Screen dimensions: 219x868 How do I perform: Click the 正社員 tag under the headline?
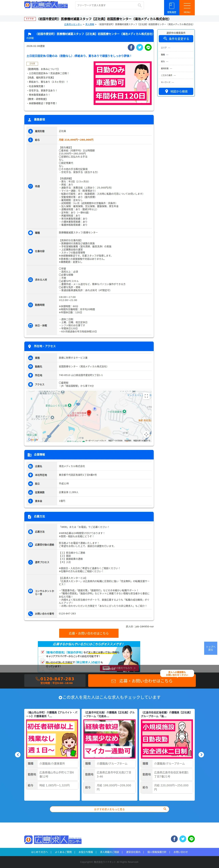32,64
